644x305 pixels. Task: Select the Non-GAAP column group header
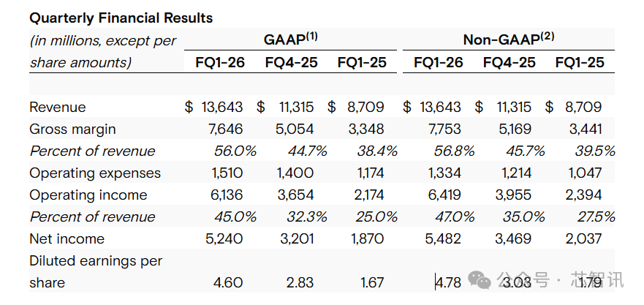509,39
